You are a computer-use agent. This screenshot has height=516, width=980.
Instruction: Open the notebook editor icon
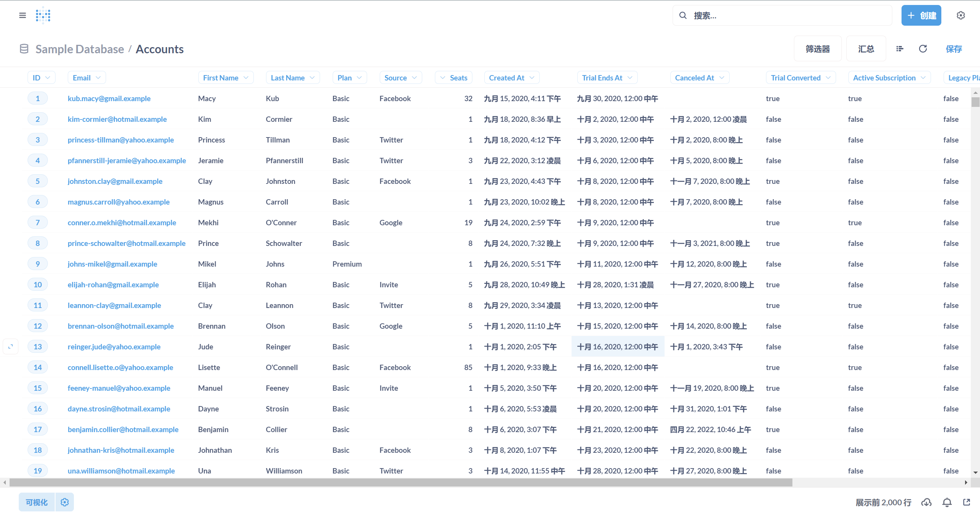point(900,49)
